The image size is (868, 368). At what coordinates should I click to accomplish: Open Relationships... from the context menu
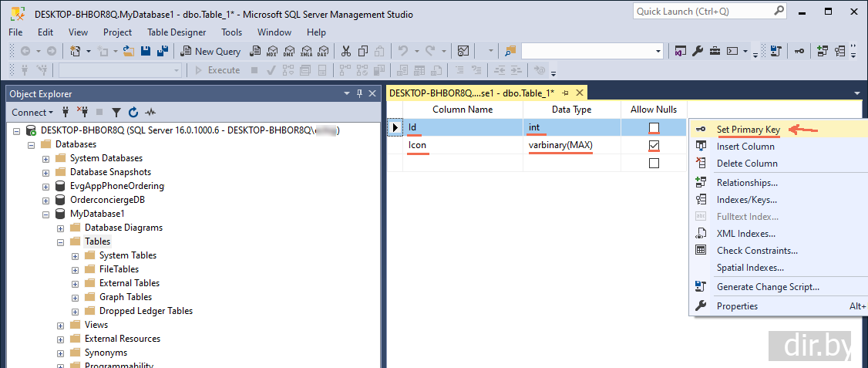[779, 182]
